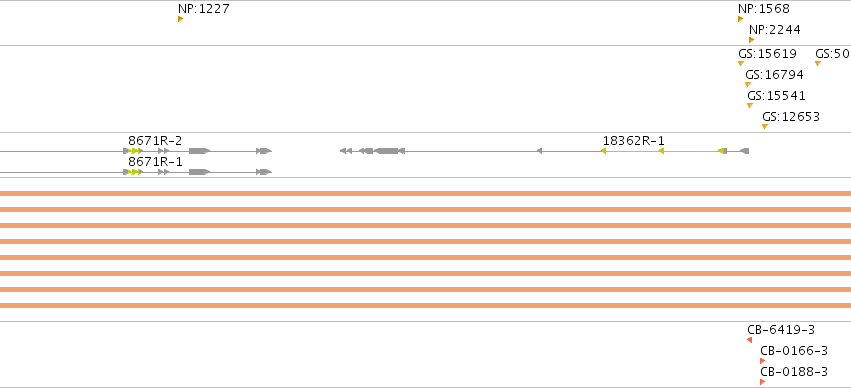Viewport: 851px width, 388px height.
Task: Click the CB-0166-3 text label
Action: click(794, 351)
